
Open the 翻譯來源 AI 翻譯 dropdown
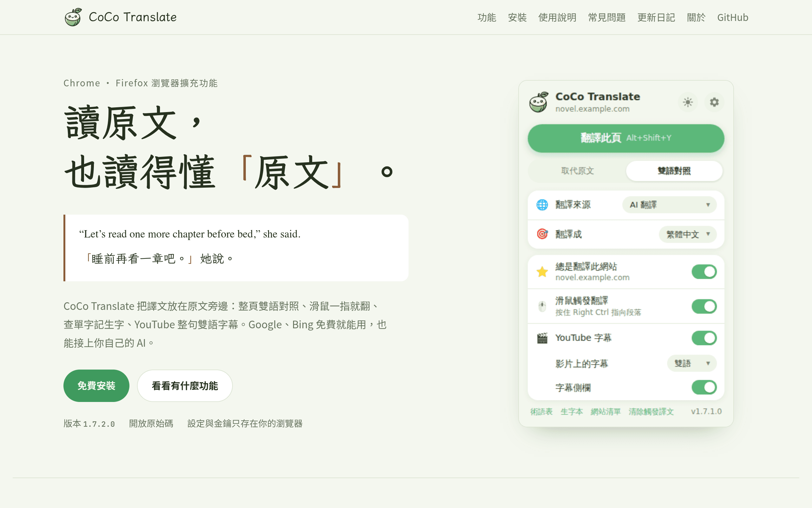669,204
